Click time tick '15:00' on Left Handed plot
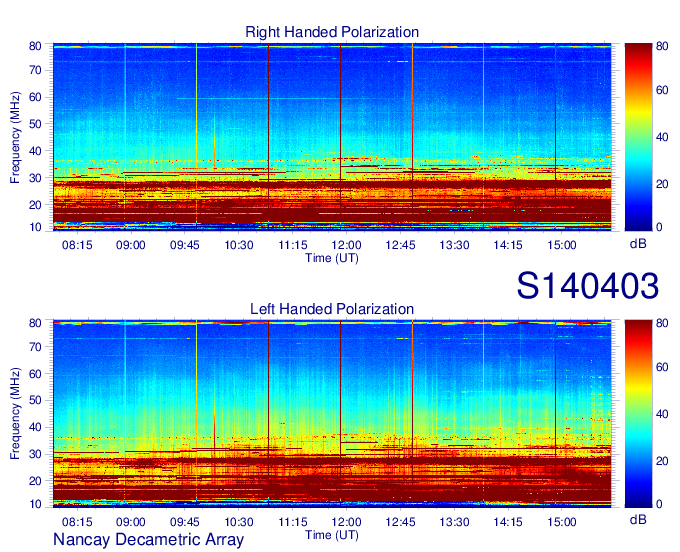 (x=562, y=522)
